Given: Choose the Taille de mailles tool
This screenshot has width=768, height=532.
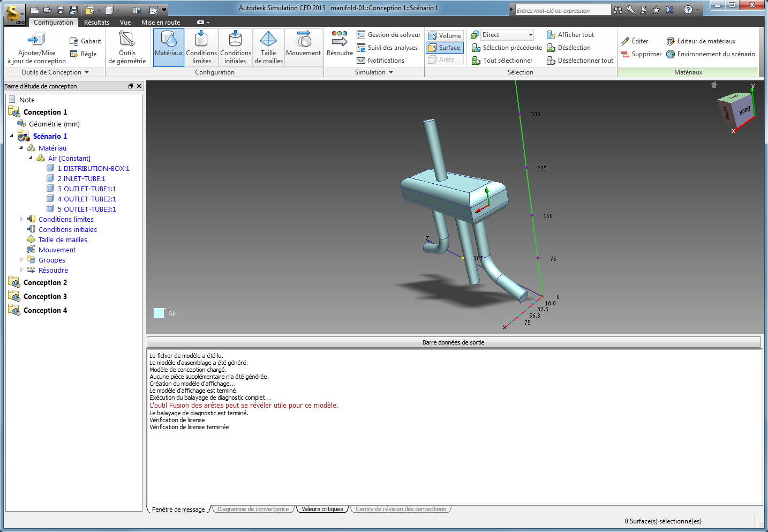Looking at the screenshot, I should click(x=268, y=47).
